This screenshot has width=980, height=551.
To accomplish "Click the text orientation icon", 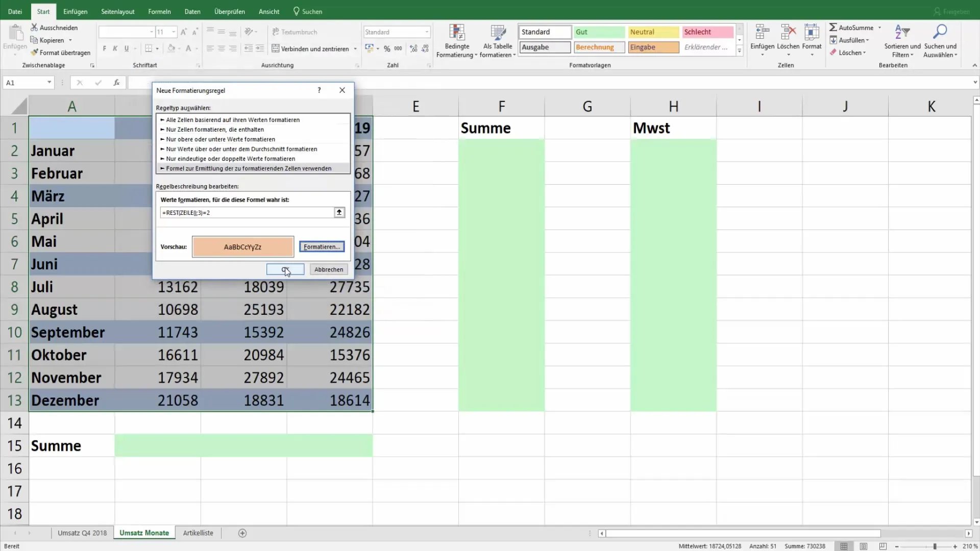I will coord(249,32).
